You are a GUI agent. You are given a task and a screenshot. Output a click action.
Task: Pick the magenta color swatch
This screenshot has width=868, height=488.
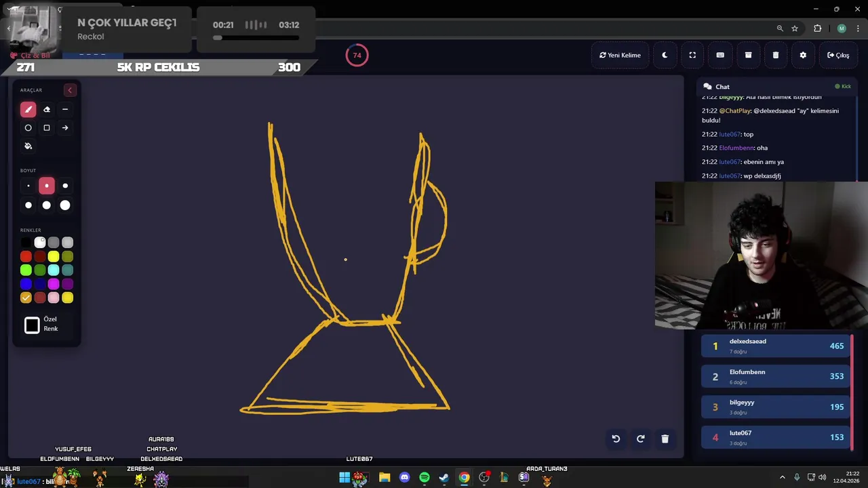tap(54, 284)
